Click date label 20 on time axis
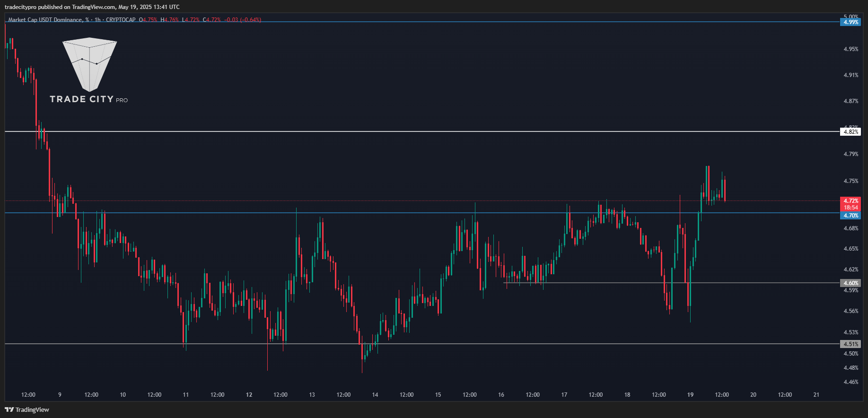 click(754, 395)
